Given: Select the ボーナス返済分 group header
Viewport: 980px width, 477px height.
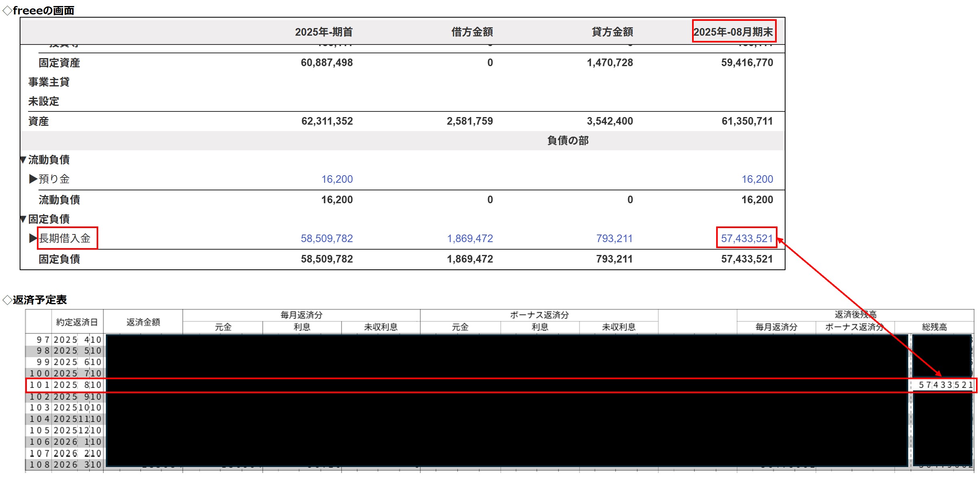Looking at the screenshot, I should [x=539, y=315].
